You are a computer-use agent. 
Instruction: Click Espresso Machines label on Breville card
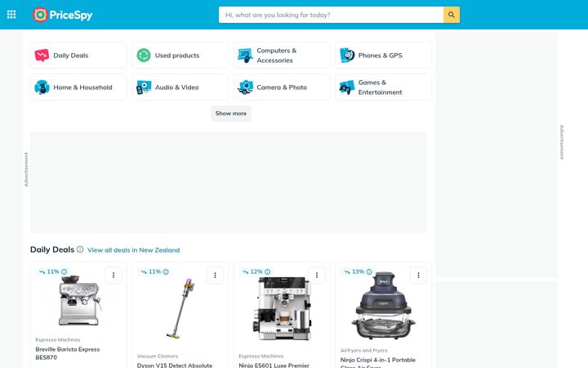[58, 340]
